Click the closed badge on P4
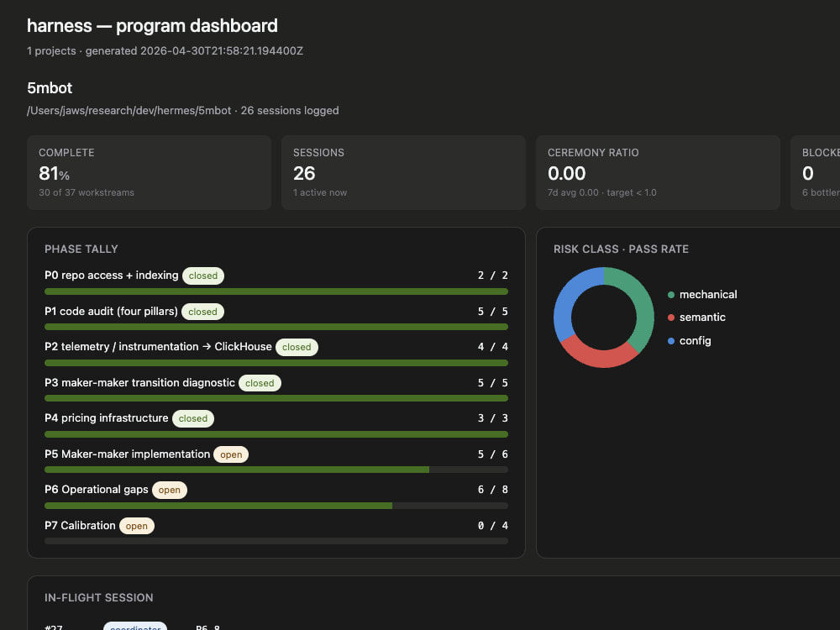Image resolution: width=840 pixels, height=630 pixels. click(193, 418)
